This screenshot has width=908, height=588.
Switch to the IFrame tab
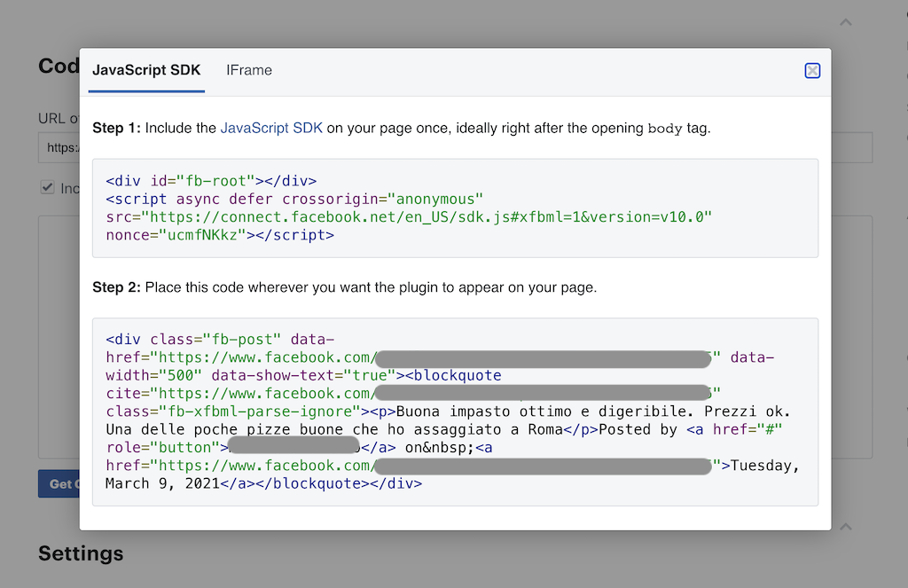[249, 70]
